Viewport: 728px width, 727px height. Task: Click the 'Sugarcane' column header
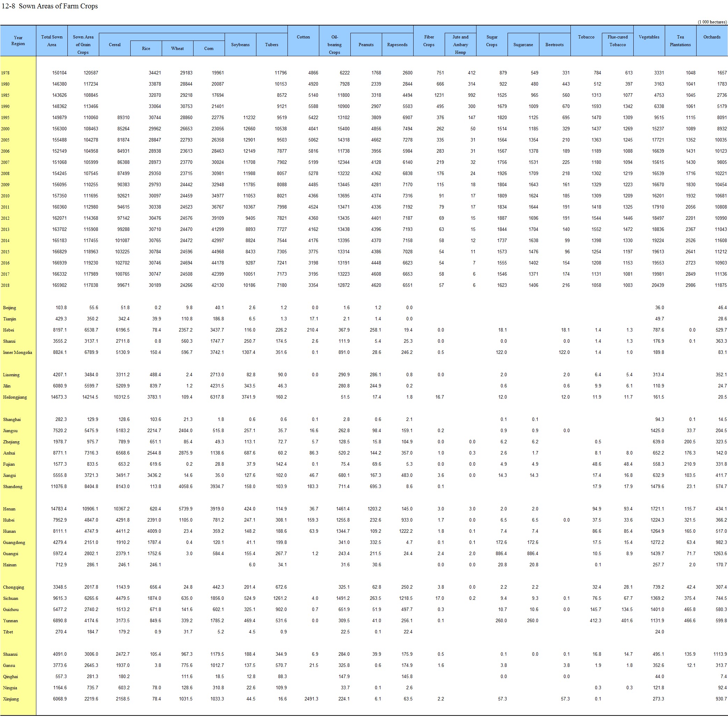tap(523, 44)
